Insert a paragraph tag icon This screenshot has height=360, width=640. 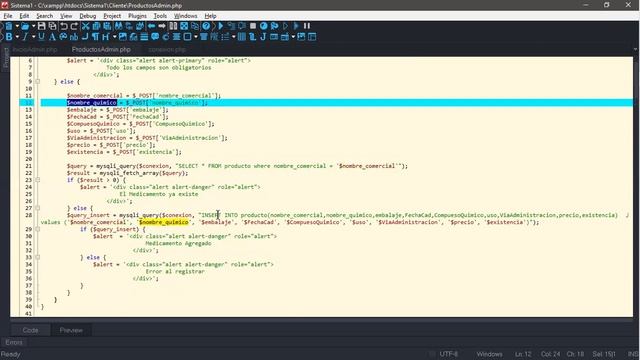coord(96,37)
